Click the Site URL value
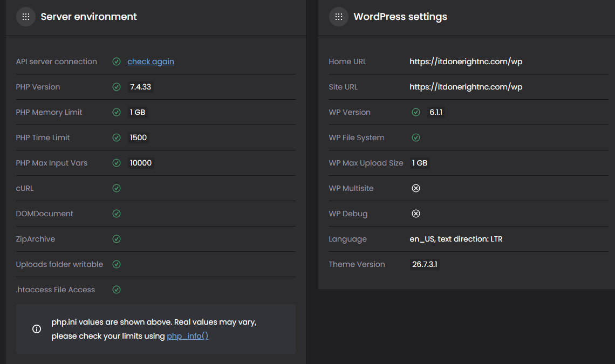Viewport: 615px width, 364px height. pos(466,87)
